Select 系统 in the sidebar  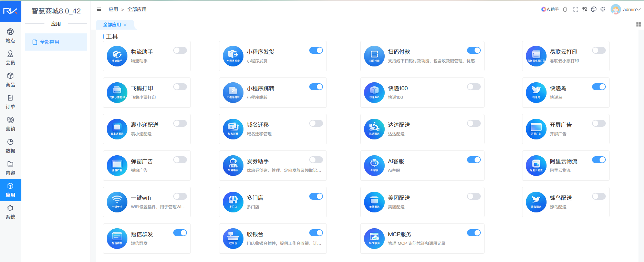click(x=10, y=212)
